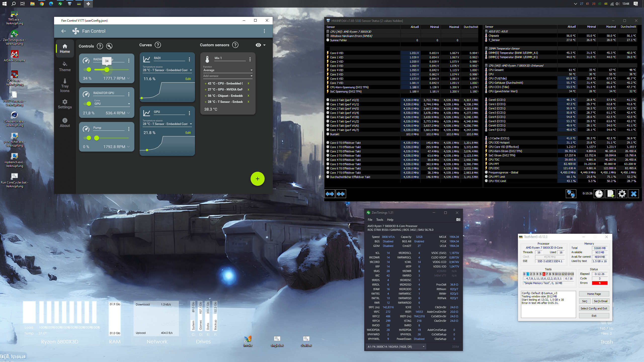Open the Controls wrench settings icon
644x362 pixels.
(109, 46)
